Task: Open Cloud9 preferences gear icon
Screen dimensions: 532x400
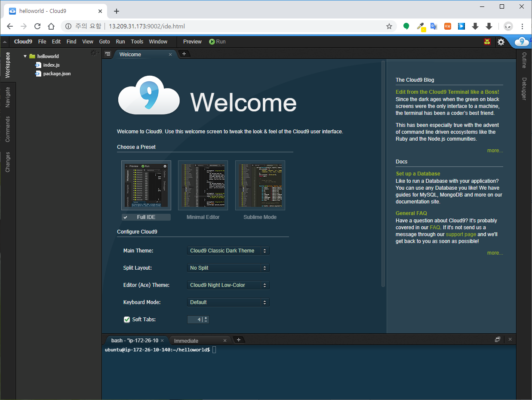Action: (501, 42)
